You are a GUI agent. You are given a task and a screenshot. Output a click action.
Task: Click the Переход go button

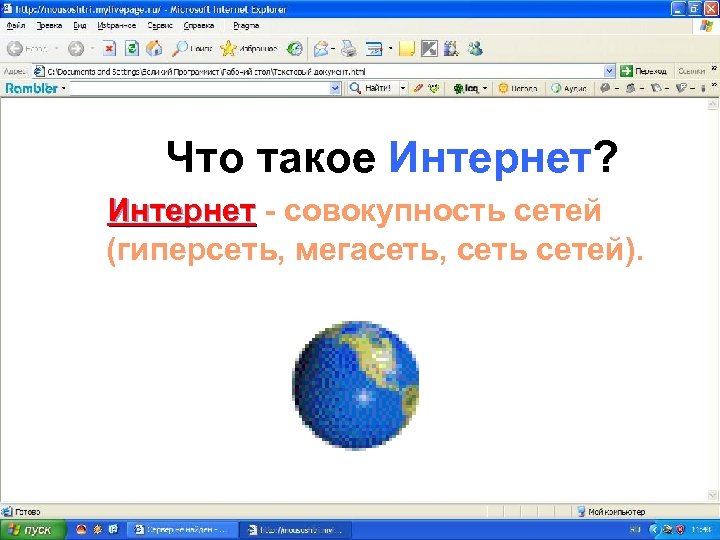tap(643, 71)
